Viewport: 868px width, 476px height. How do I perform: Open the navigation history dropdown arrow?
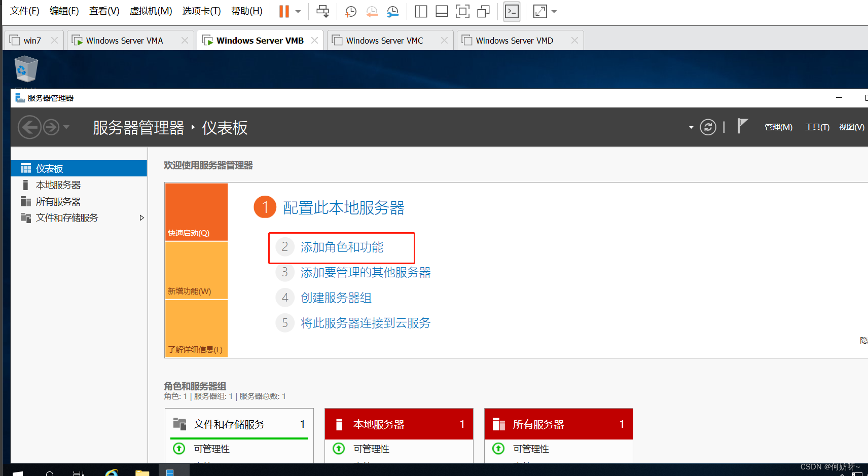click(x=66, y=127)
